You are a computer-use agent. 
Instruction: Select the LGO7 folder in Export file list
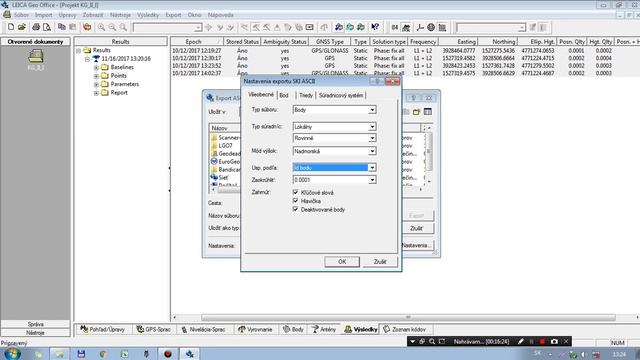click(225, 145)
